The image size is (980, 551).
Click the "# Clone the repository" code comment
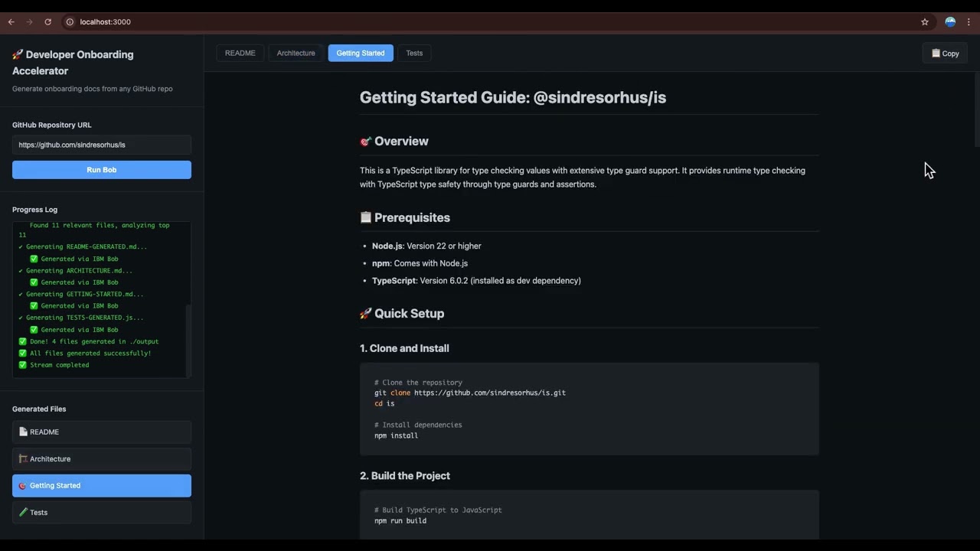coord(418,383)
